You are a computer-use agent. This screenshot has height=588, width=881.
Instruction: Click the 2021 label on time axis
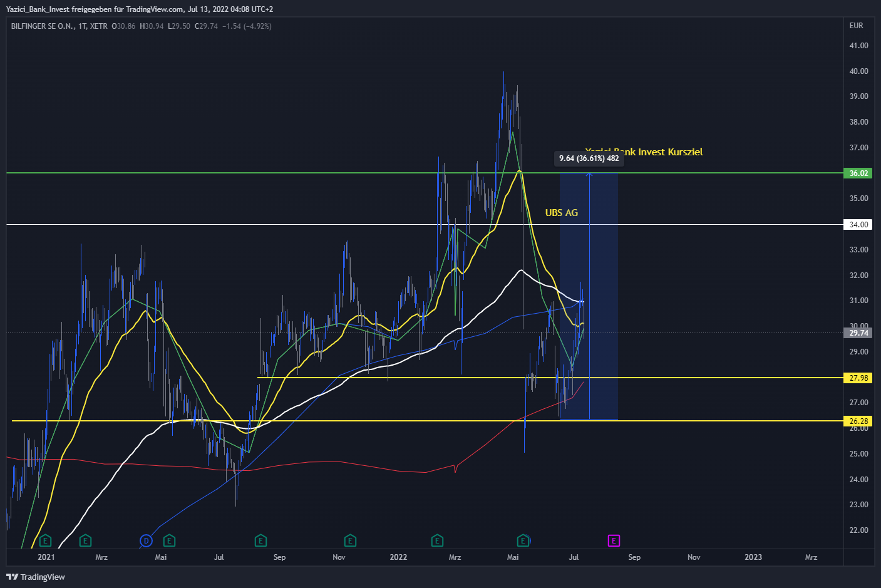46,557
